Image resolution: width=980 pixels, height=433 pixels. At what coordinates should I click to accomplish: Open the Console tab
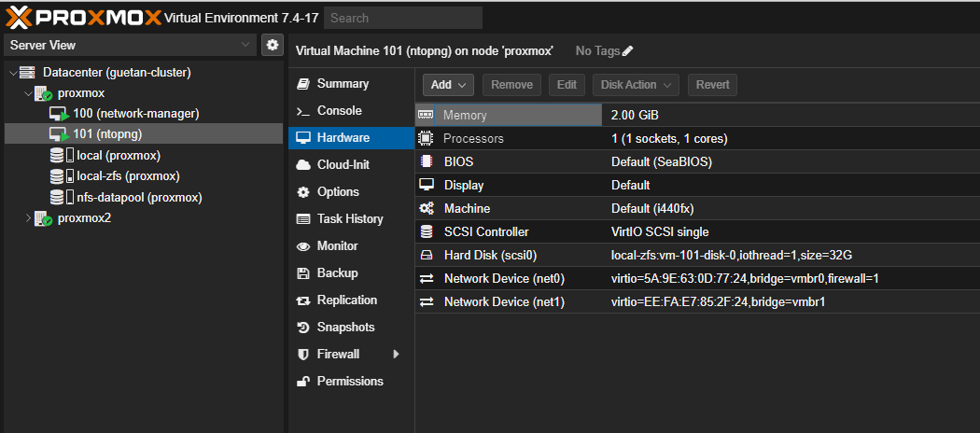click(x=339, y=110)
